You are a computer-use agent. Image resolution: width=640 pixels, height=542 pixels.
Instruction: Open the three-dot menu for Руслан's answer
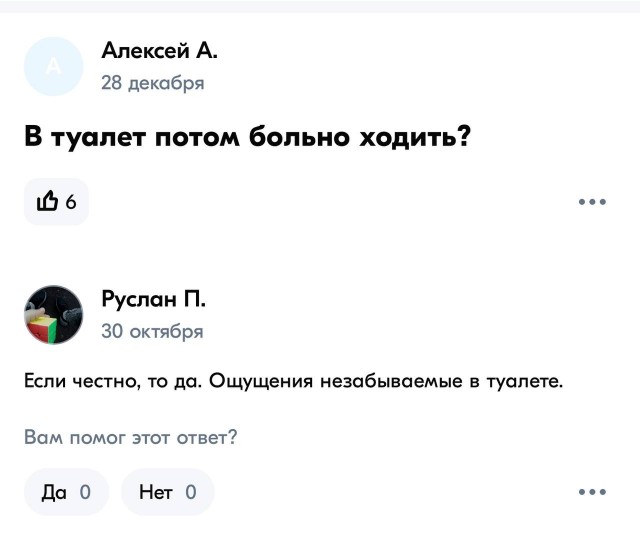[x=592, y=492]
